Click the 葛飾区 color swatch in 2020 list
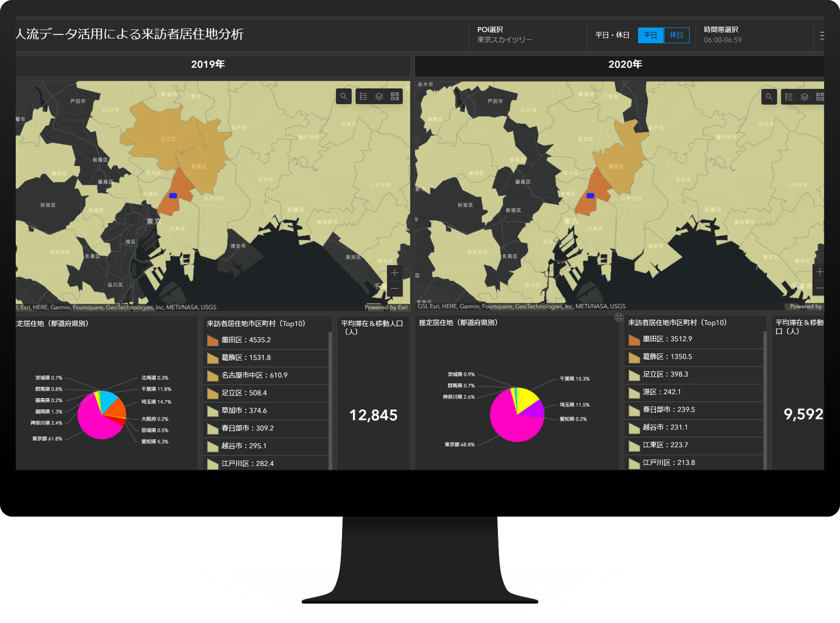The height and width of the screenshot is (623, 840). pos(634,357)
